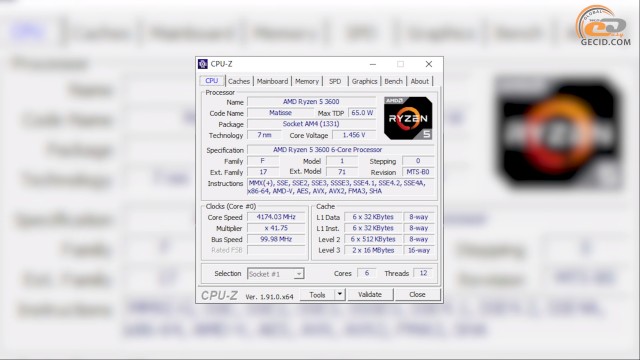Click the Bus Speed value 99.98 MHz
The image size is (640, 360).
(276, 239)
